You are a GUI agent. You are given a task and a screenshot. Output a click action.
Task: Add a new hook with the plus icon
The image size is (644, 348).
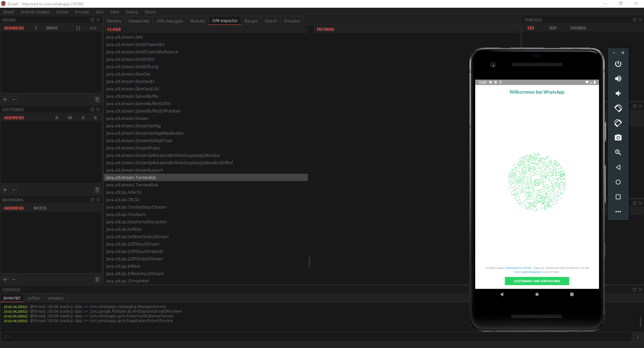point(5,99)
